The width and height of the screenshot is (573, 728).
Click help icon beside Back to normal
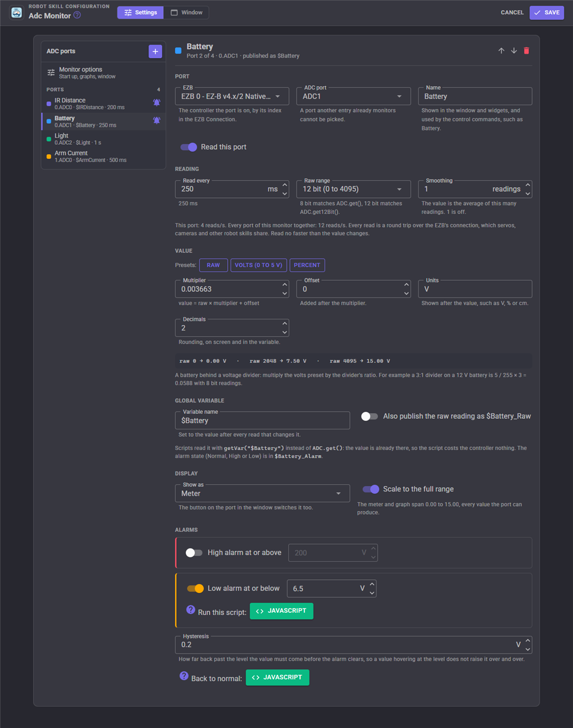coord(184,676)
